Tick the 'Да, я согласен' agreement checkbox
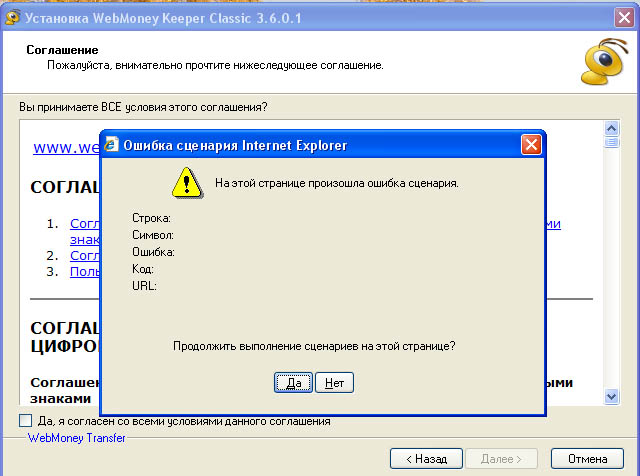This screenshot has width=640, height=476. click(x=25, y=420)
